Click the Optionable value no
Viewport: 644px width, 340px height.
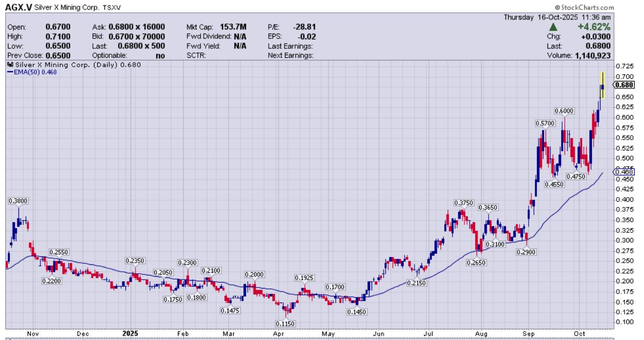[160, 55]
